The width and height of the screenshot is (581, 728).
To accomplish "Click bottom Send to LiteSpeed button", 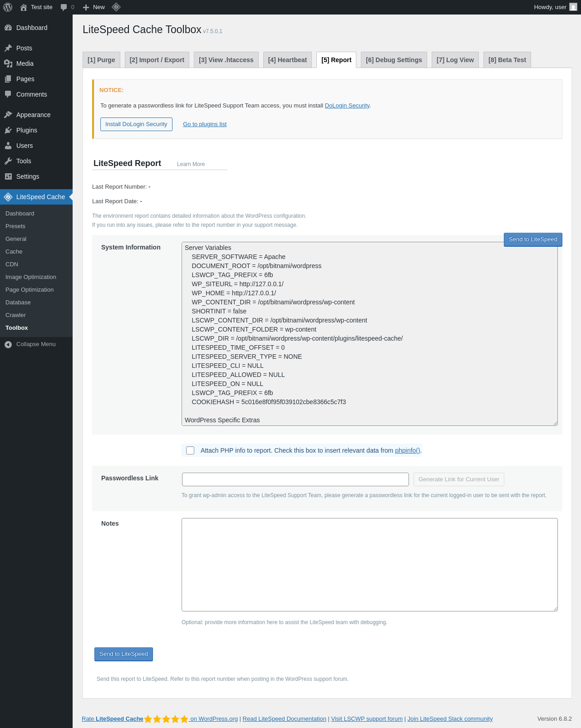I will coord(123,654).
